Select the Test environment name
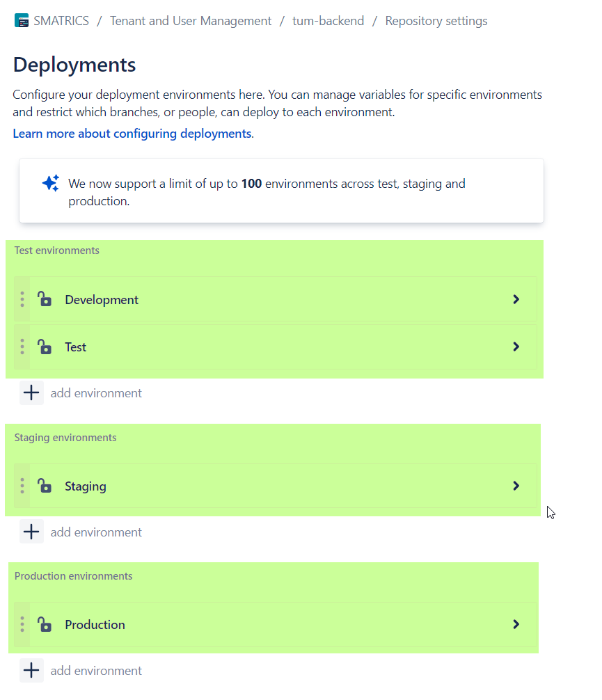 pyautogui.click(x=75, y=347)
